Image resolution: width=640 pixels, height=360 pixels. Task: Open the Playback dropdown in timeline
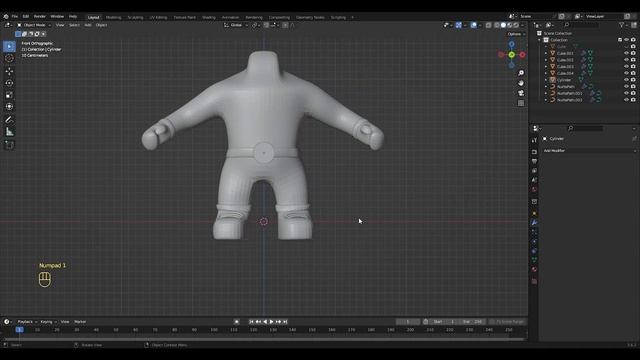tap(27, 322)
